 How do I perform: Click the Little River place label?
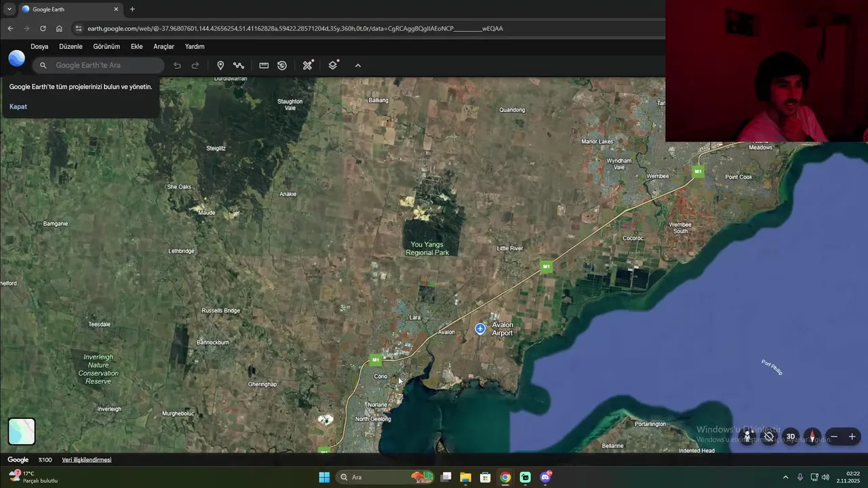[510, 248]
